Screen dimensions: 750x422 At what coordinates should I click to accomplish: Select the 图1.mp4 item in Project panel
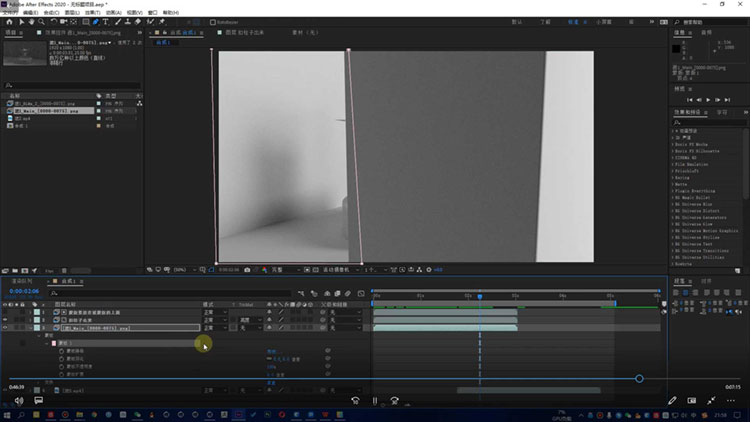click(x=20, y=118)
